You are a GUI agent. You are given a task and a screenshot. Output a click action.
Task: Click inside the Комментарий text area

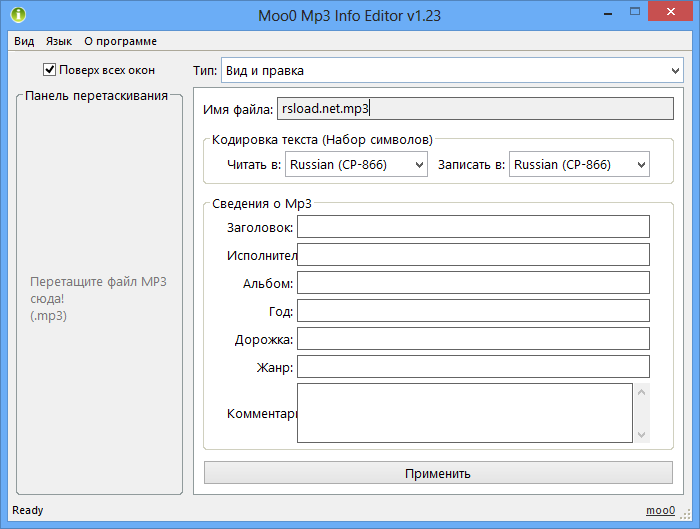click(465, 413)
